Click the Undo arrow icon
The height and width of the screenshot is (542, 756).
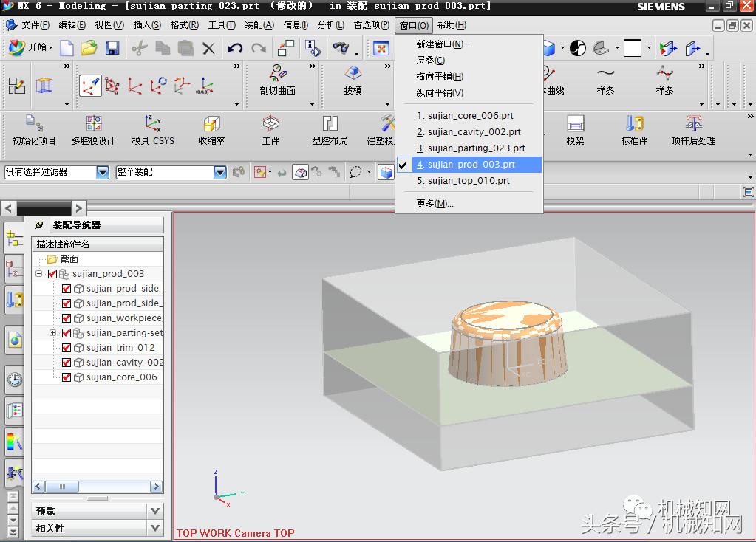click(x=235, y=49)
